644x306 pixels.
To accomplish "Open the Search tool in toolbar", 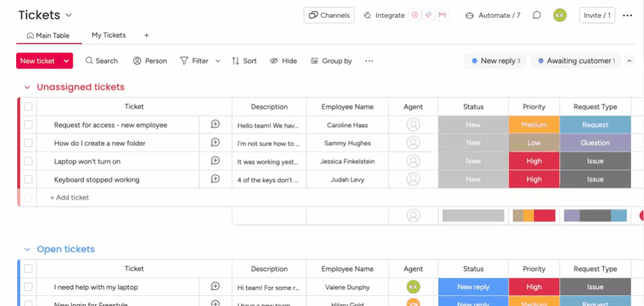I will point(101,61).
